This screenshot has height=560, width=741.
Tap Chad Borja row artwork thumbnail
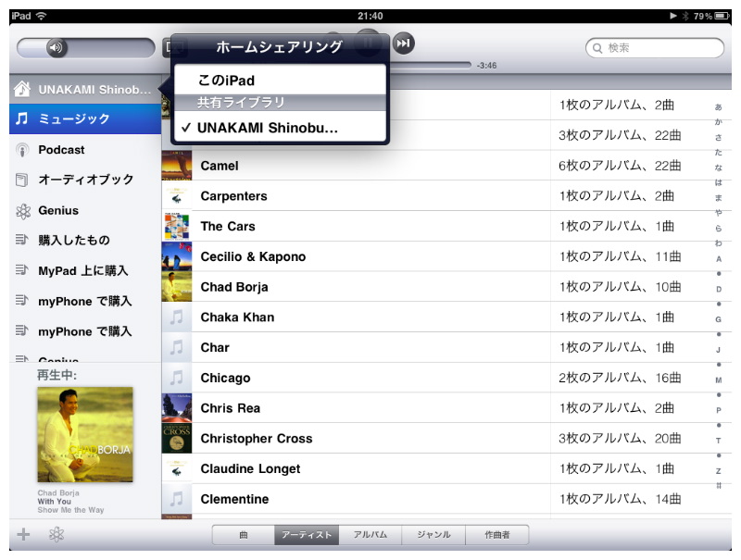[x=177, y=287]
